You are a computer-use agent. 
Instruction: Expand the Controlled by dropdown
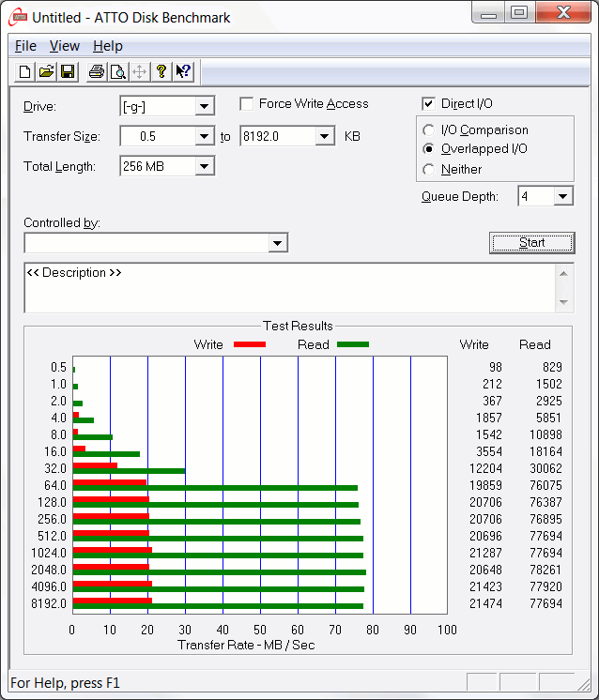(x=277, y=243)
